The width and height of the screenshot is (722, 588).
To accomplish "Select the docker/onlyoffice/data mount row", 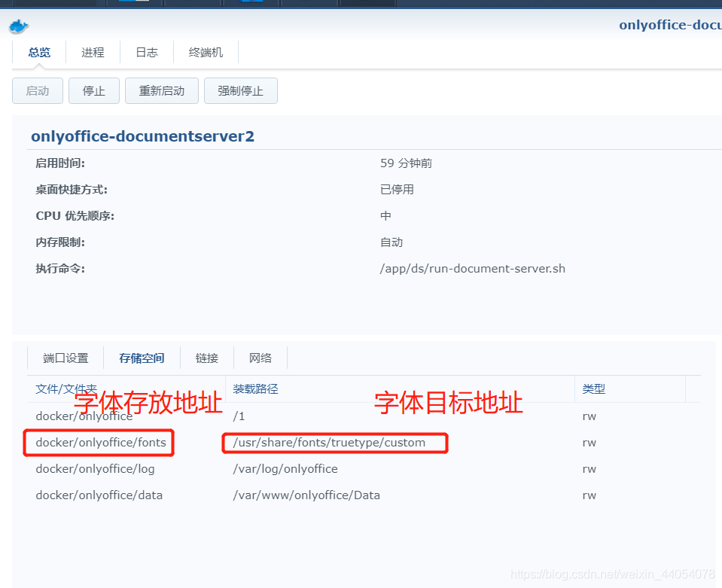I will 99,495.
